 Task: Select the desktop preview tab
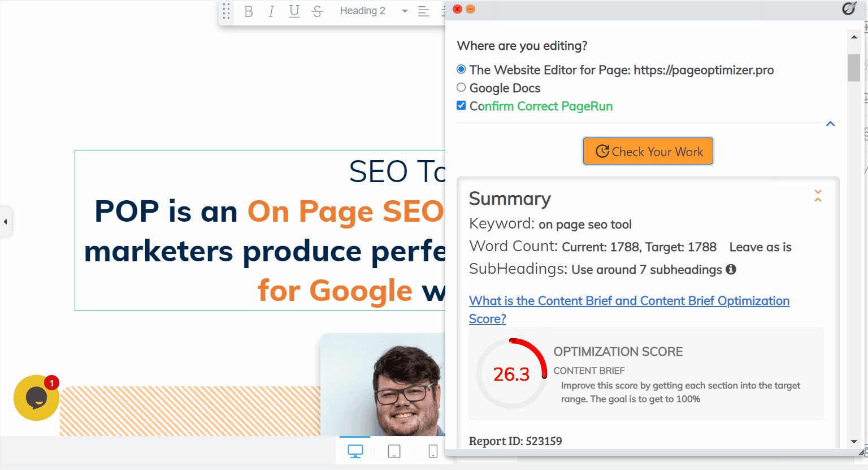pos(355,451)
